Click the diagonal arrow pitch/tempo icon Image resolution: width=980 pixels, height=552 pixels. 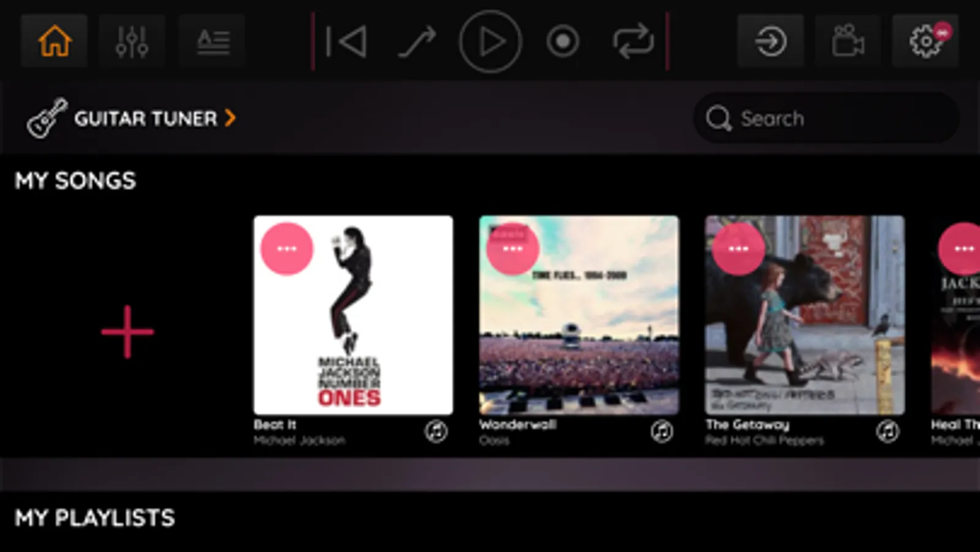[417, 42]
